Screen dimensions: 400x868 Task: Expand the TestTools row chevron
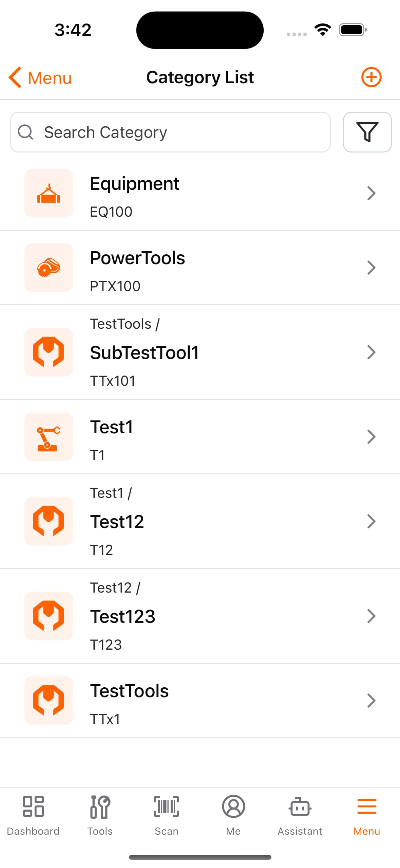coord(371,700)
